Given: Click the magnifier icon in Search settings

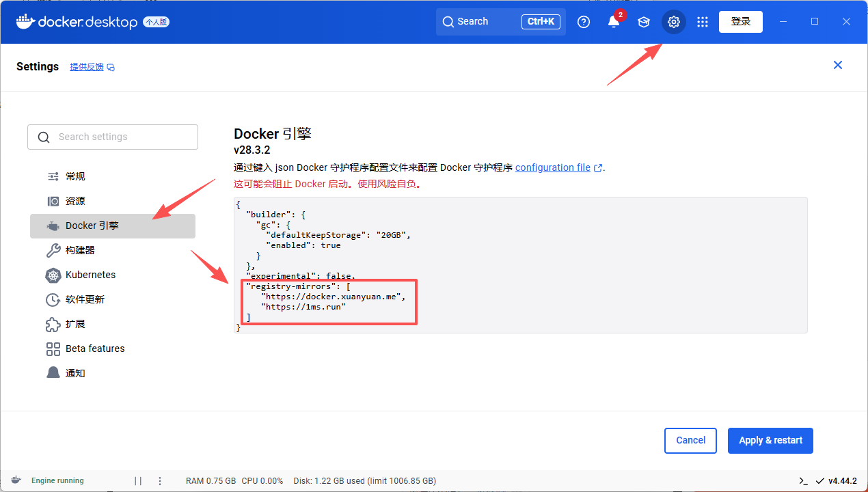Looking at the screenshot, I should pos(44,137).
